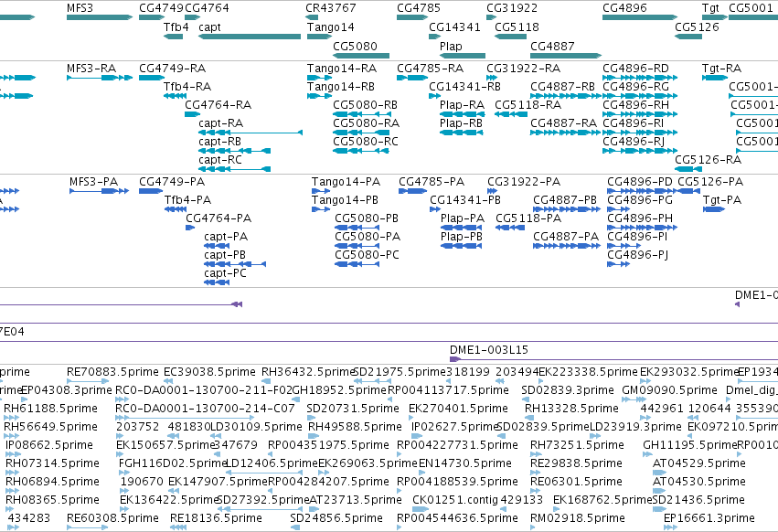Click the EC39038.5prime EST label
This screenshot has height=532, width=778.
pyautogui.click(x=209, y=372)
